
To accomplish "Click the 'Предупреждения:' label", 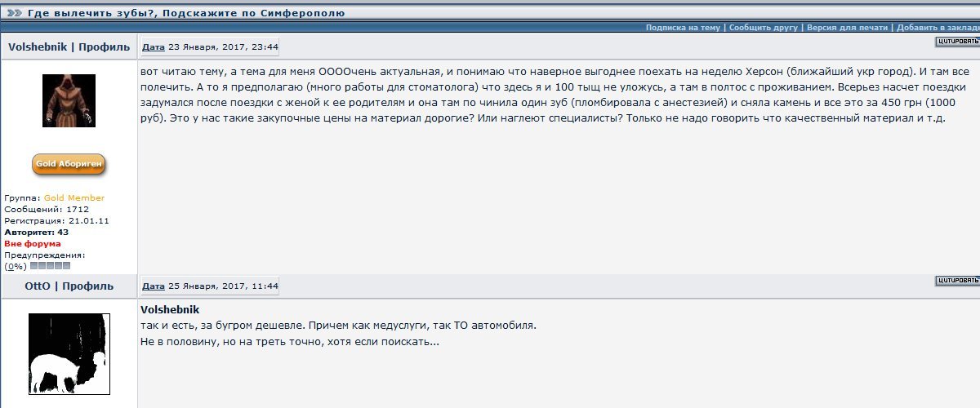I will tap(44, 255).
